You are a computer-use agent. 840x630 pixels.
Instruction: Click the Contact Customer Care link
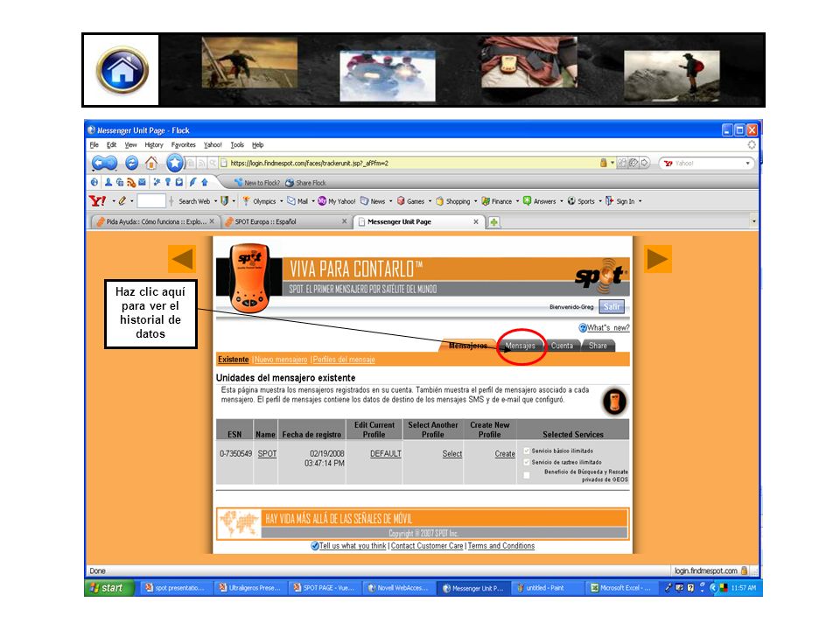(427, 546)
